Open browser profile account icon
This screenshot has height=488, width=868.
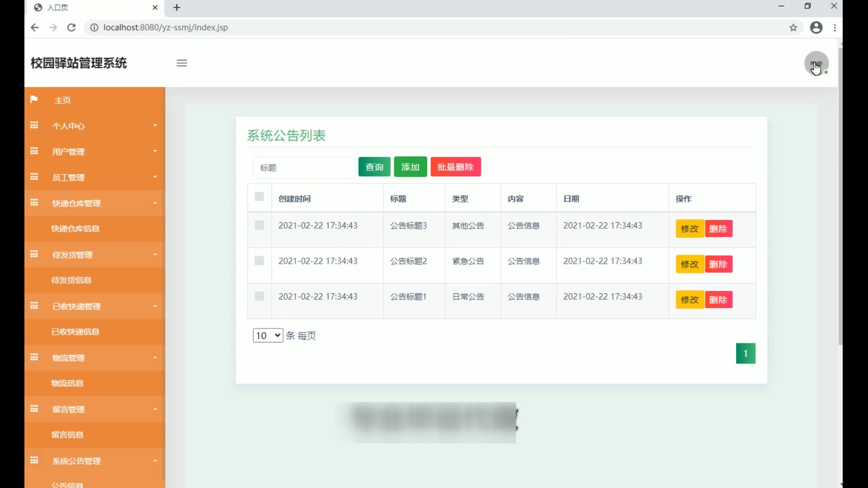816,28
